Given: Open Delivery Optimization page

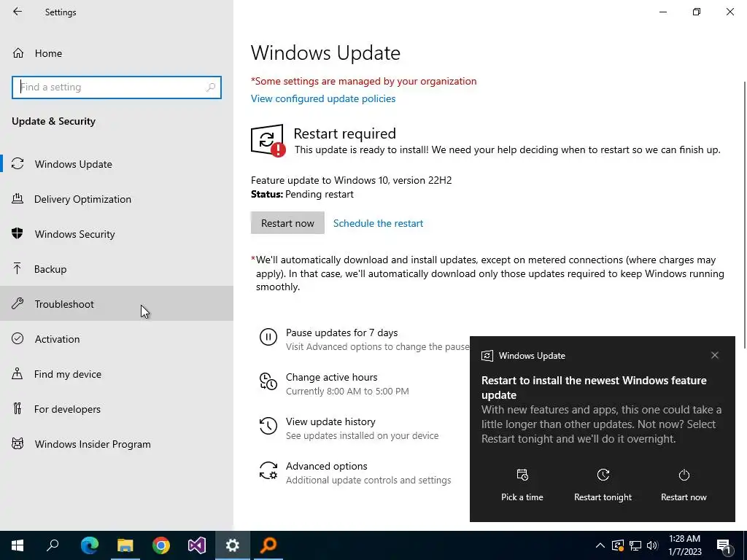Looking at the screenshot, I should click(117, 199).
